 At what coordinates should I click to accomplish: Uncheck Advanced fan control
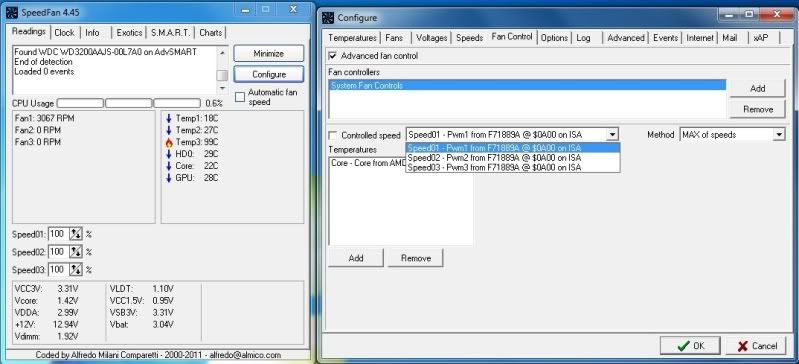click(x=333, y=56)
